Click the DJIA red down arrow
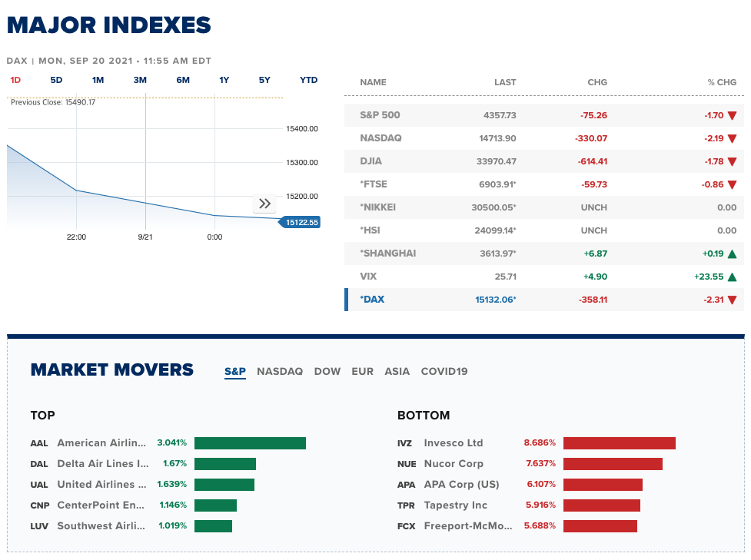The height and width of the screenshot is (560, 751). tap(732, 162)
